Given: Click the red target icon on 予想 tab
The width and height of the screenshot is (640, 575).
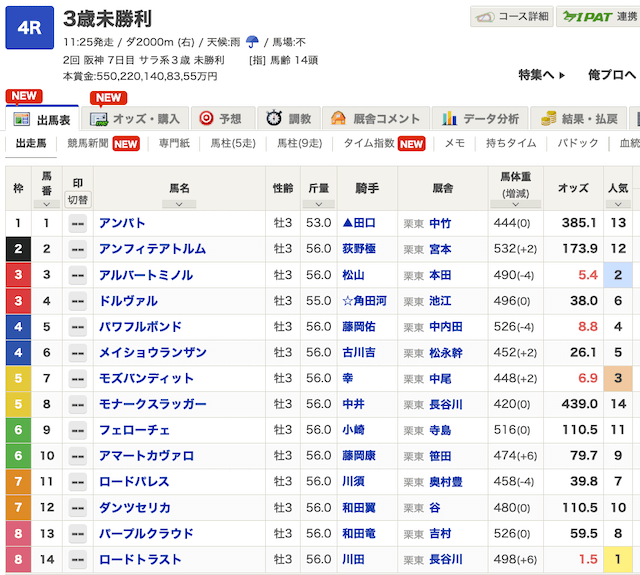Looking at the screenshot, I should [206, 119].
